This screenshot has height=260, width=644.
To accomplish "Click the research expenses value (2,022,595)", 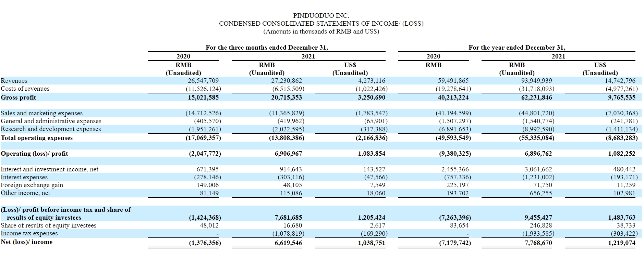I will coord(288,129).
